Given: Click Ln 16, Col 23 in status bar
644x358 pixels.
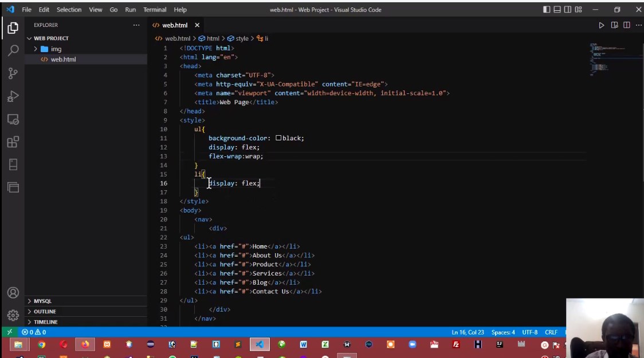Looking at the screenshot, I should pyautogui.click(x=468, y=332).
